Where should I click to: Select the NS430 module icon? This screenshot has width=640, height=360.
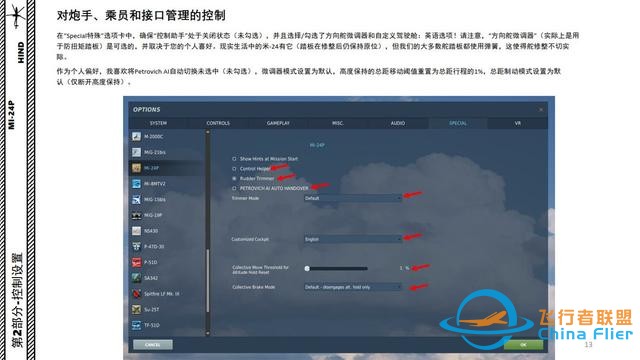pyautogui.click(x=136, y=231)
